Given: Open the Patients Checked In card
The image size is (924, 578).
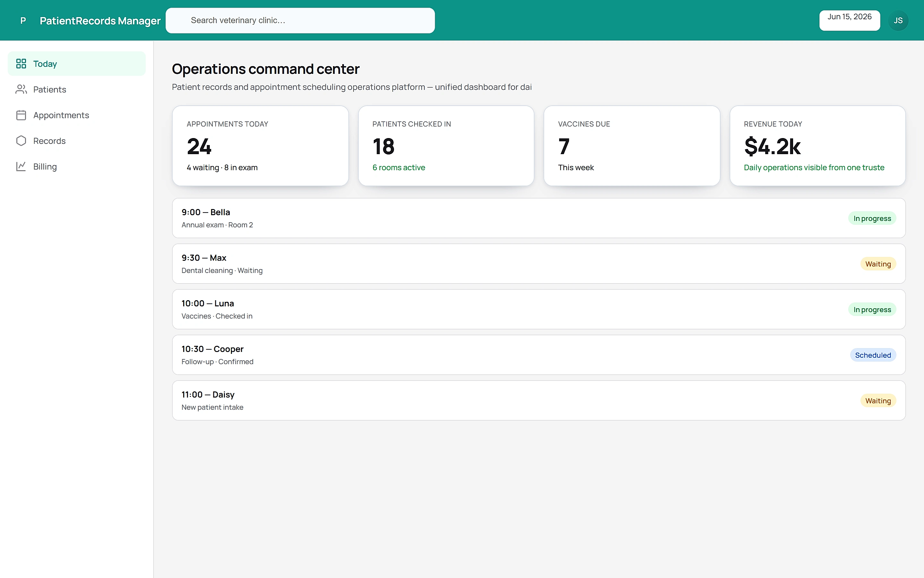Looking at the screenshot, I should point(446,146).
